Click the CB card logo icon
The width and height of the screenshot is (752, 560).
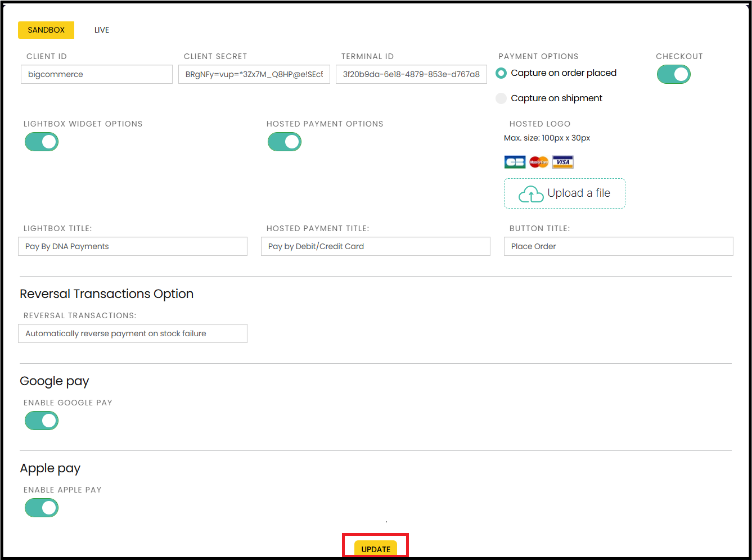(515, 162)
